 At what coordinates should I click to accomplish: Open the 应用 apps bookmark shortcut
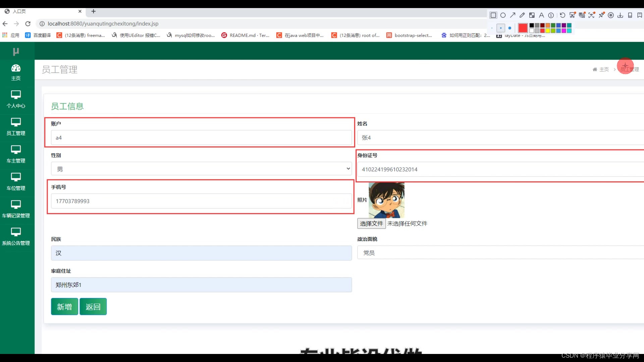(11, 35)
